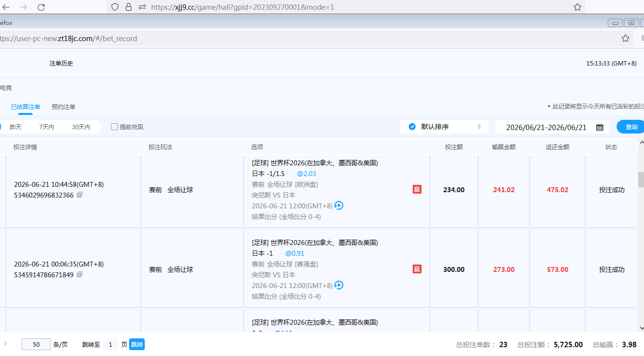Click 投注成功 status in the 300.00 row
This screenshot has width=644, height=356.
point(612,269)
